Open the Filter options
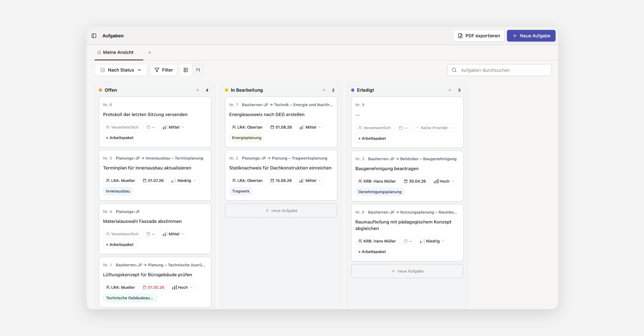 point(163,70)
